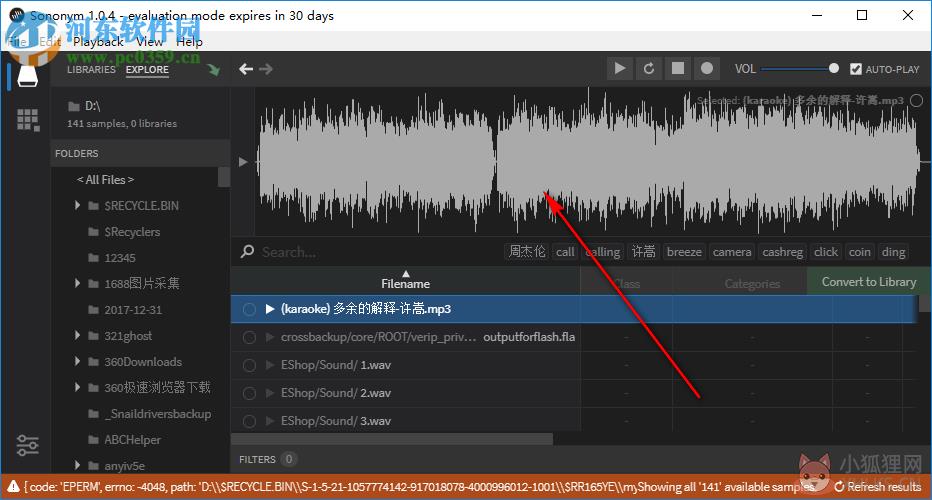Click the 周杰伦 search tag
Image resolution: width=932 pixels, height=500 pixels.
pyautogui.click(x=527, y=251)
